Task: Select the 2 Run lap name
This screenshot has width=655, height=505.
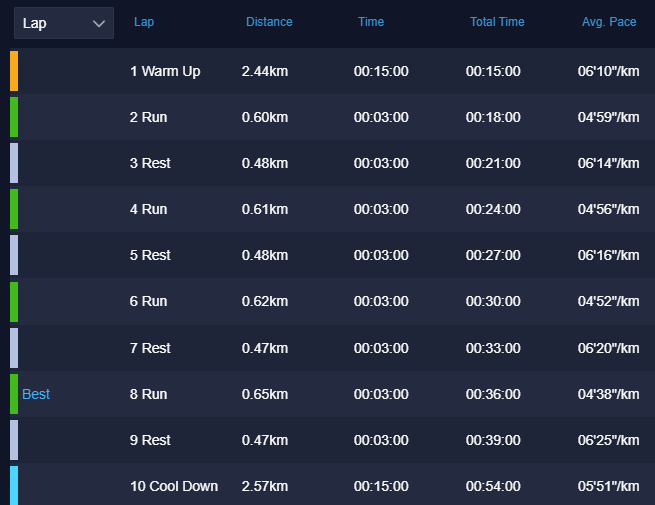Action: tap(148, 117)
